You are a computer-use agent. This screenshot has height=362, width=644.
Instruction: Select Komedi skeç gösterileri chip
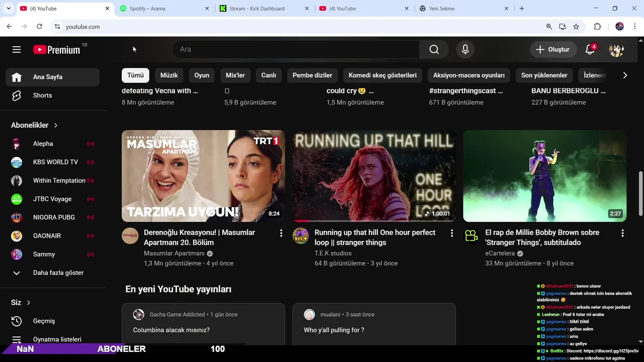tap(382, 75)
